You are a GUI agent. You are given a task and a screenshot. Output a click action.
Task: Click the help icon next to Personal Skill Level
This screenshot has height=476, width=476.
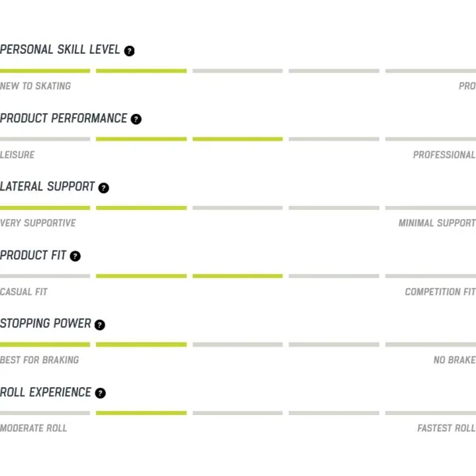coord(130,51)
